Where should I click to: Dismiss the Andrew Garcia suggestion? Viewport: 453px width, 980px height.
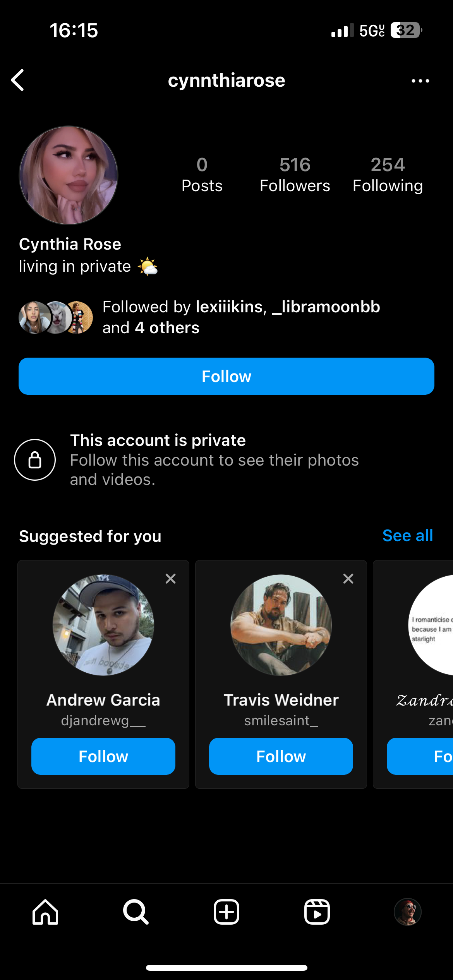click(171, 579)
